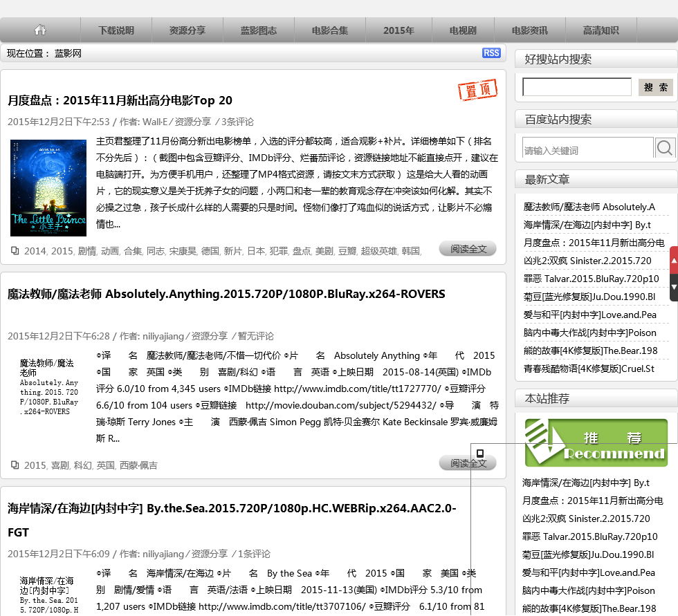Open the 电影资讯 menu

pyautogui.click(x=530, y=30)
